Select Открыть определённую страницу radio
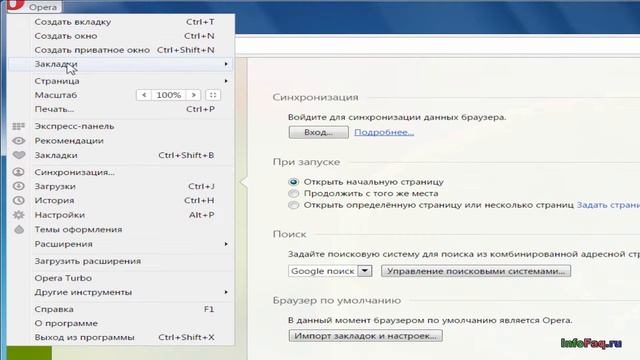640x360 pixels. pyautogui.click(x=293, y=205)
